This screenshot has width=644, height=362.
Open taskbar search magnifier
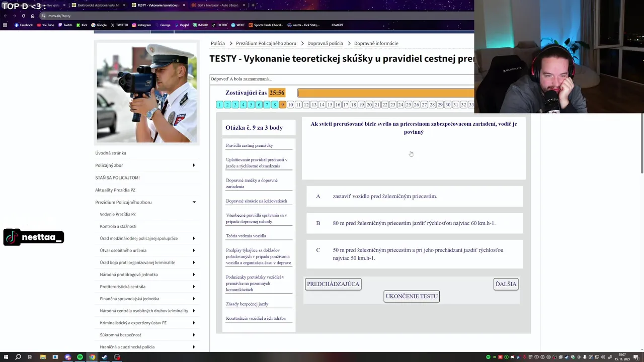coord(18,357)
